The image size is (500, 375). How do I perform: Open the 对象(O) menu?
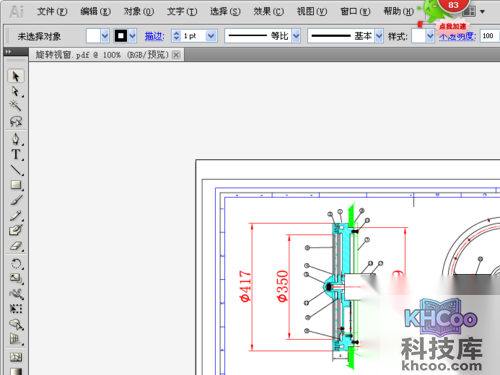139,12
